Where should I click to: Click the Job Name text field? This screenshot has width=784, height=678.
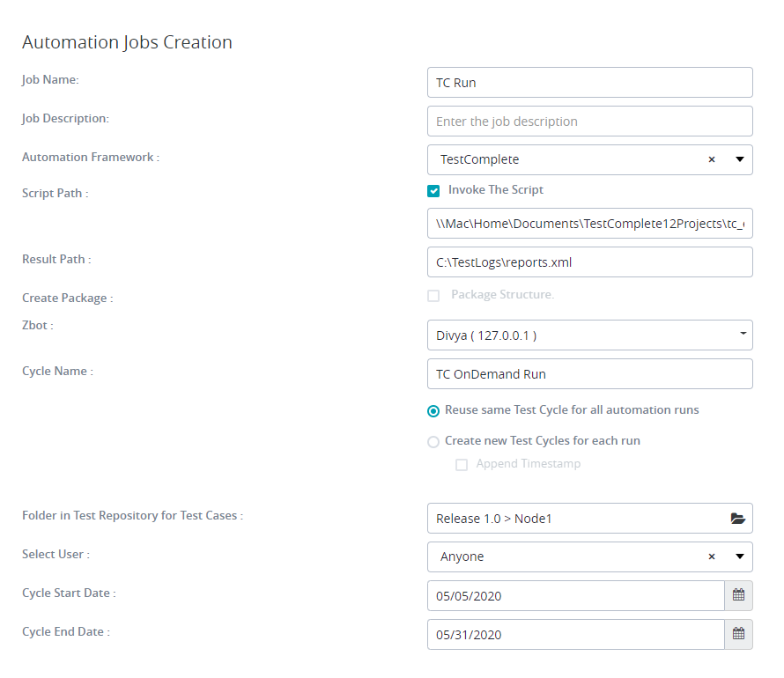[x=589, y=83]
